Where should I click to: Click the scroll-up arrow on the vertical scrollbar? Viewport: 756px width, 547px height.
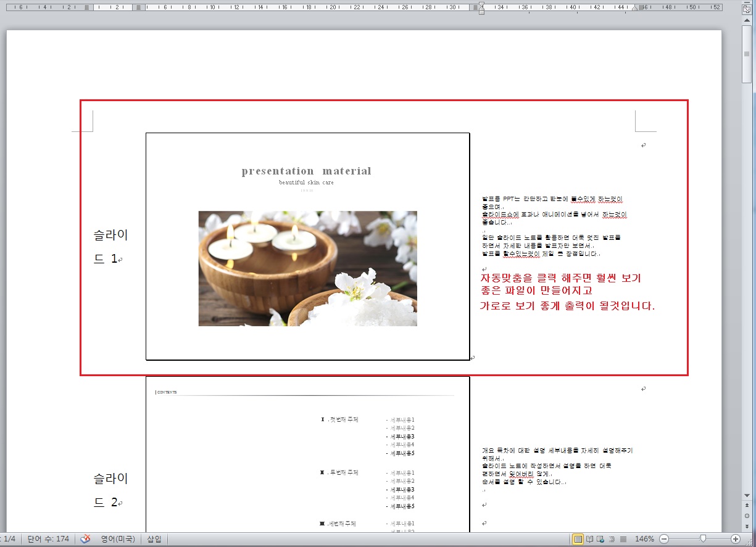[747, 22]
